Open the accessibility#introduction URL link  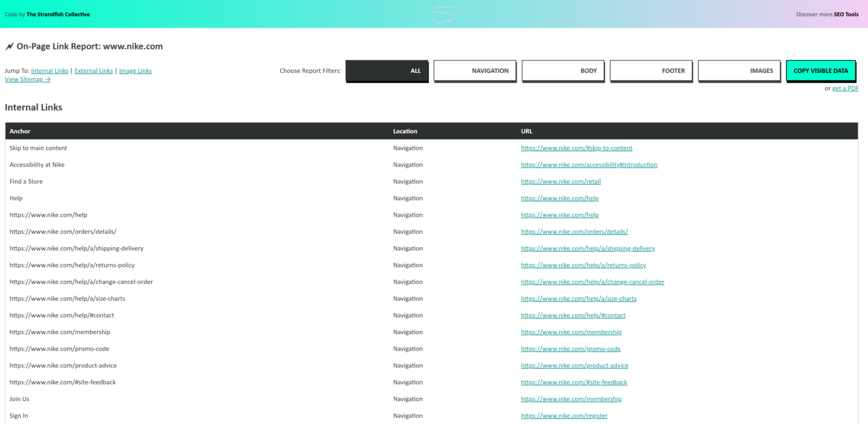coord(589,165)
